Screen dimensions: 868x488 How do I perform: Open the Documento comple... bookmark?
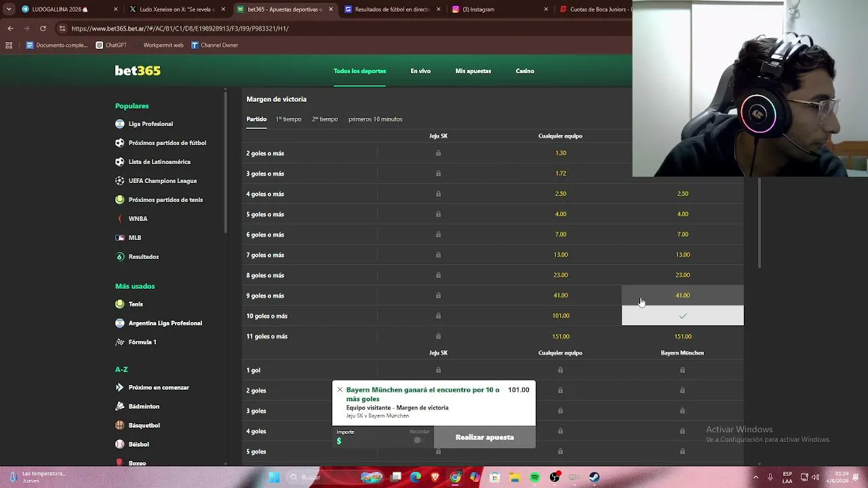(x=57, y=45)
